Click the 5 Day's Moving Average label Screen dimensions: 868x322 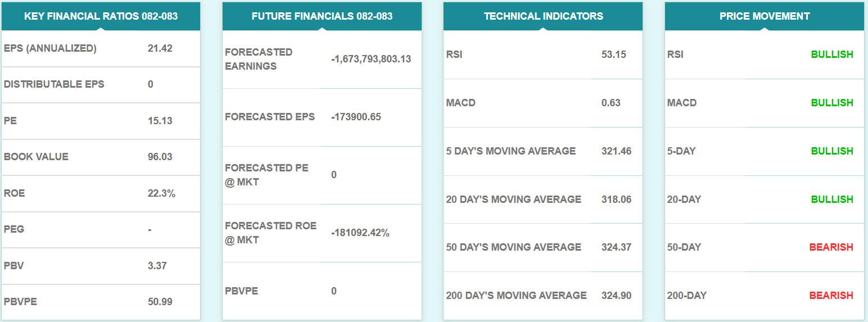tap(510, 151)
